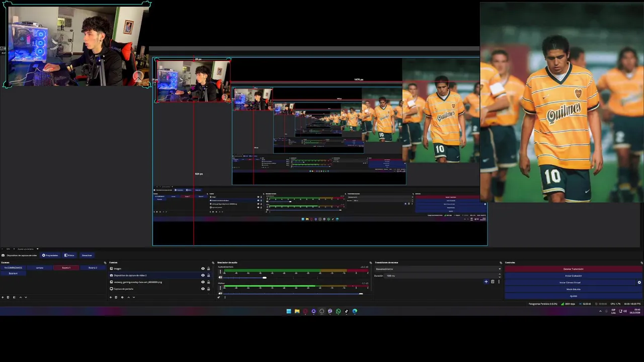Select the Escena 2 scene
This screenshot has height=362, width=644.
[x=93, y=267]
